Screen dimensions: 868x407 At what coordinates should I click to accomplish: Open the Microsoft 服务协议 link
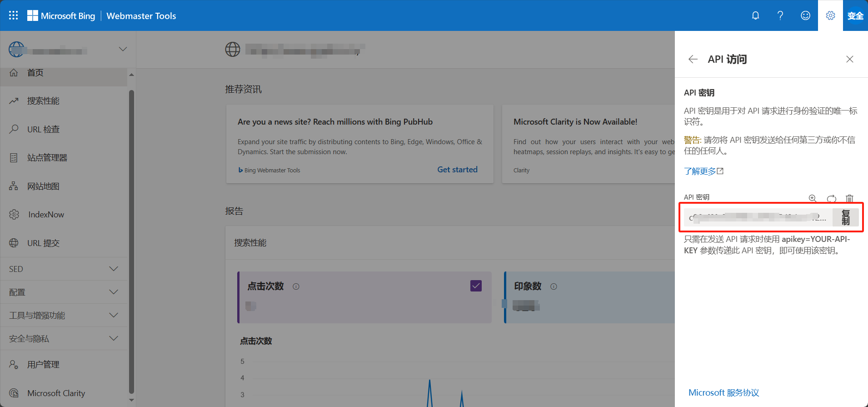pos(723,392)
